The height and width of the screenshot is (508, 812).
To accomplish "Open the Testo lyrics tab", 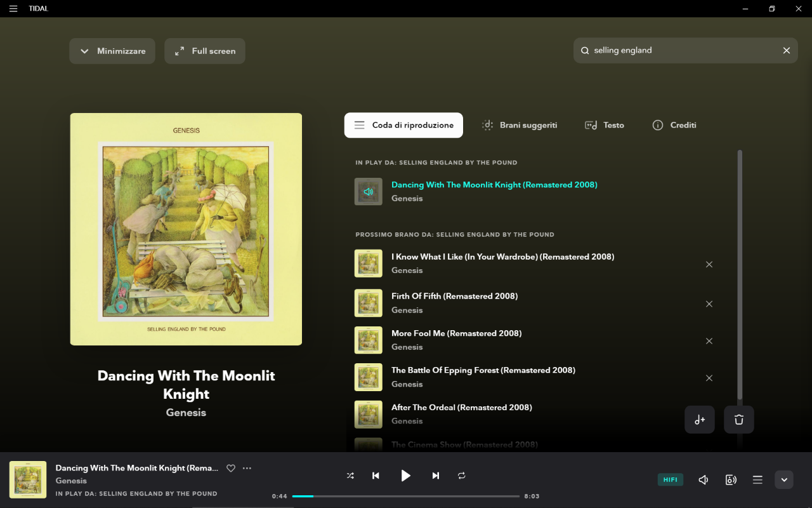I will pyautogui.click(x=605, y=125).
